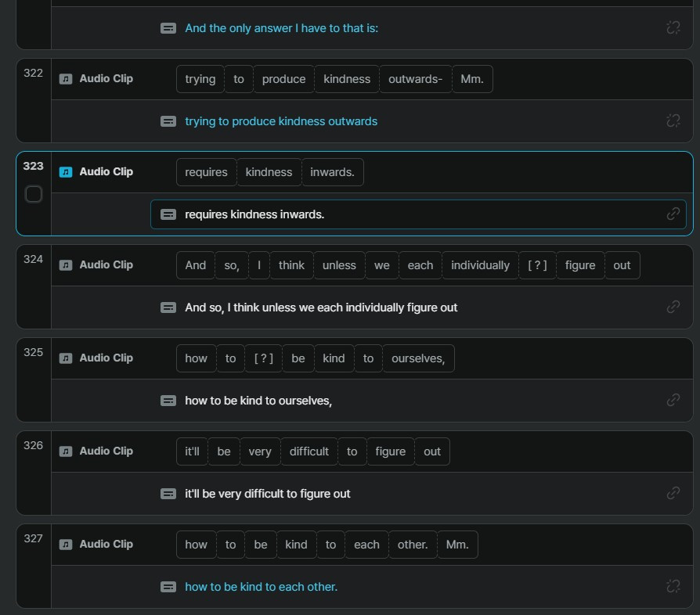Click subtitle icon beside 'requires kindness inwards.'

tap(168, 214)
